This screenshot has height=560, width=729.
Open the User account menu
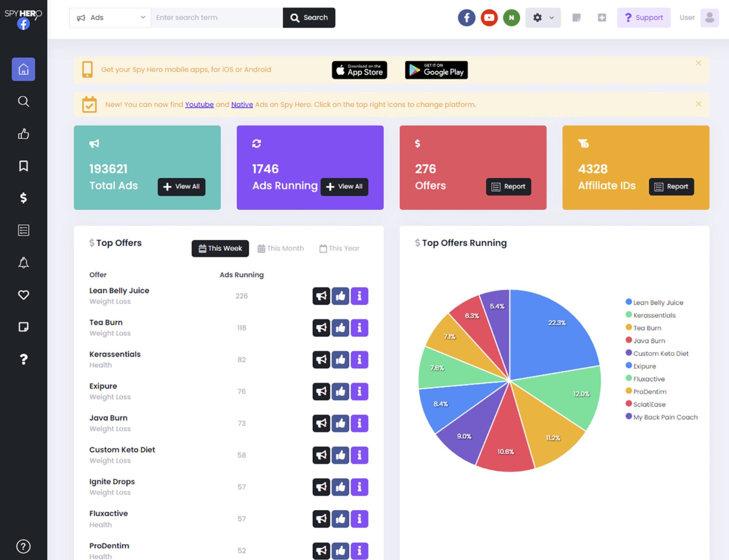709,17
